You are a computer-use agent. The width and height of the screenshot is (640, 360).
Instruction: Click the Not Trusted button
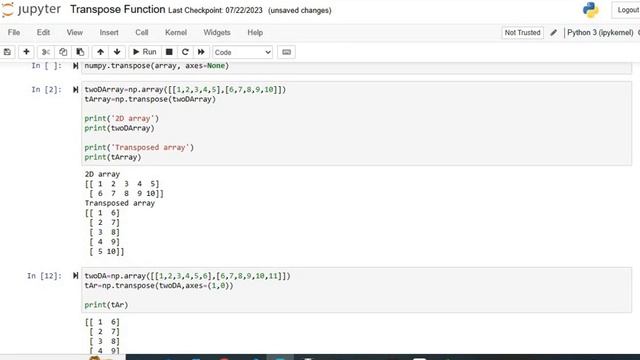point(522,33)
